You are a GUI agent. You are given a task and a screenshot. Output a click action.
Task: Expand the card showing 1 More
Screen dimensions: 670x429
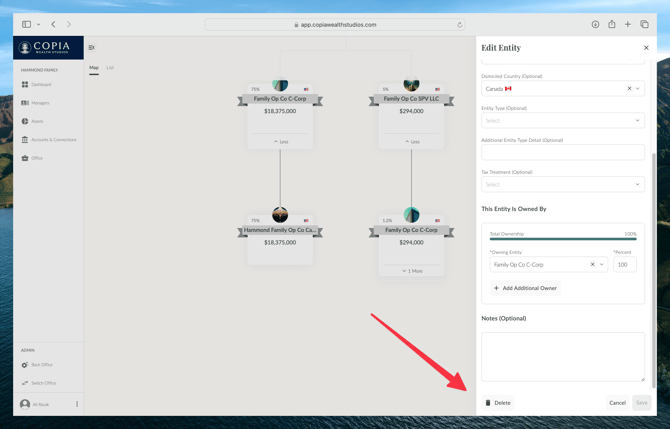click(x=411, y=271)
